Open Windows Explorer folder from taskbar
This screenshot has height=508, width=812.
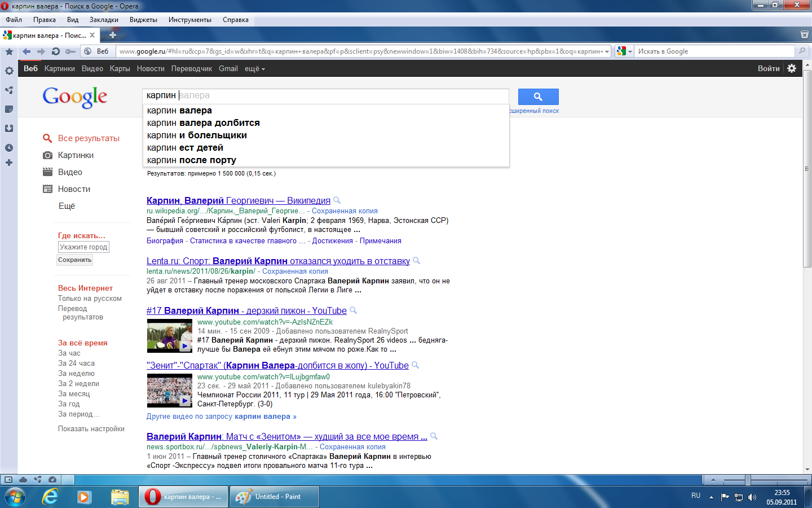click(120, 497)
